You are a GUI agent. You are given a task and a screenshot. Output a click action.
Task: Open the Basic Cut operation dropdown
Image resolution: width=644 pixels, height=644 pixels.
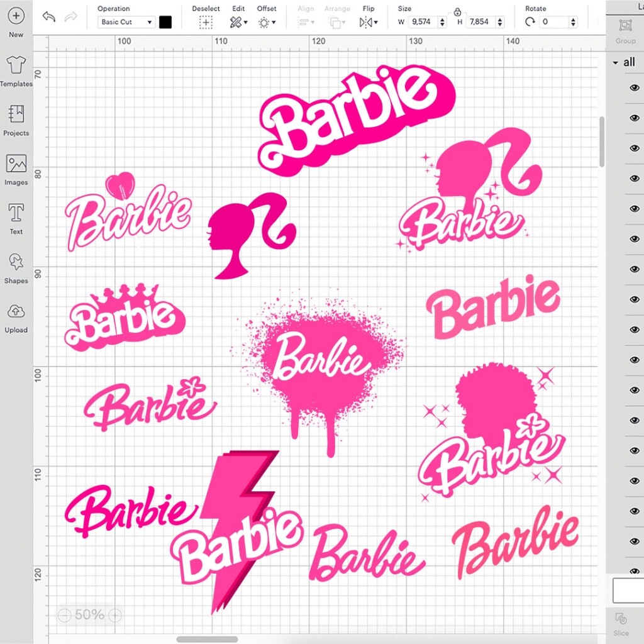click(x=126, y=22)
